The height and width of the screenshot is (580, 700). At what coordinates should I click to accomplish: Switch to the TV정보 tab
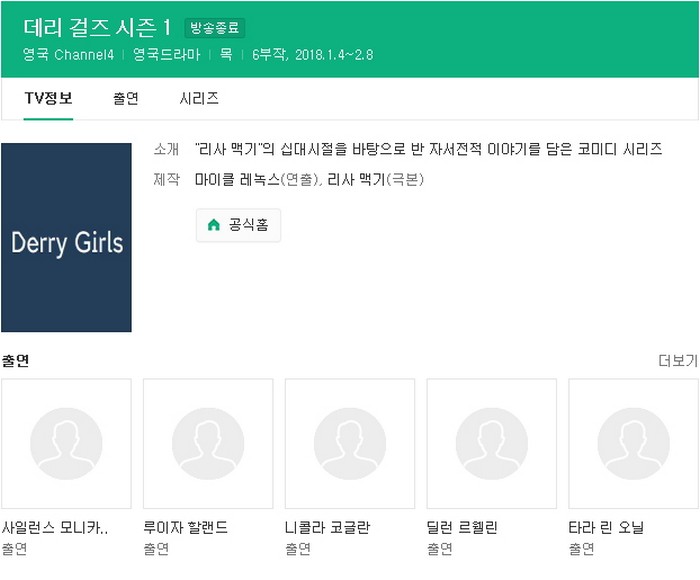pos(48,99)
